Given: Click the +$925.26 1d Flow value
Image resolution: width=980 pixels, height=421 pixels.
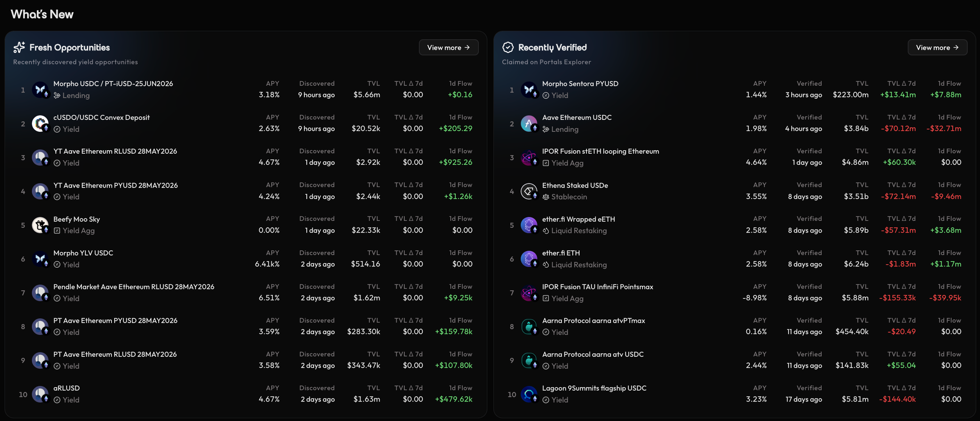Looking at the screenshot, I should [x=456, y=163].
